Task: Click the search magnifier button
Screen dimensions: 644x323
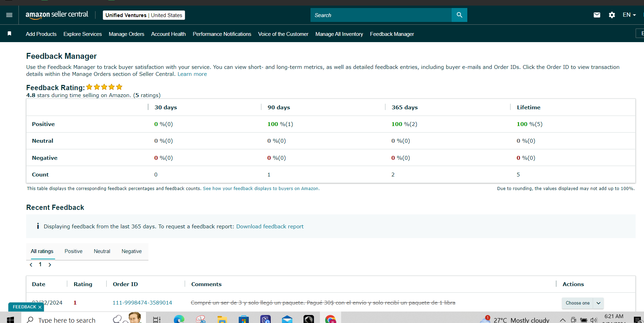Action: pos(459,15)
